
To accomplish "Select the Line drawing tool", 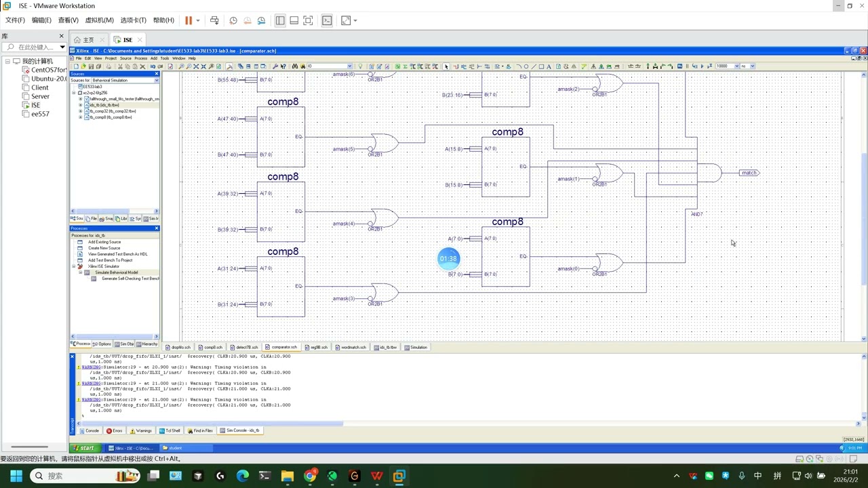I will (534, 66).
